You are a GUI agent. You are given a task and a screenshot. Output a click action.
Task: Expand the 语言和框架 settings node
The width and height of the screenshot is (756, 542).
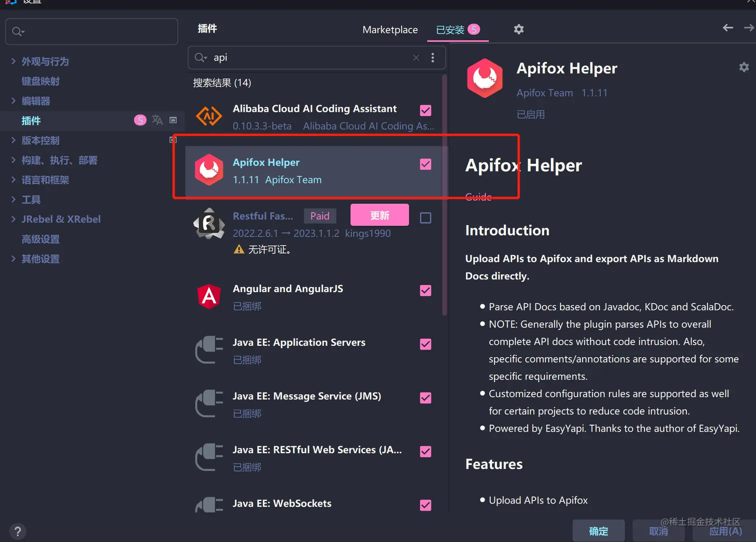[x=13, y=179]
